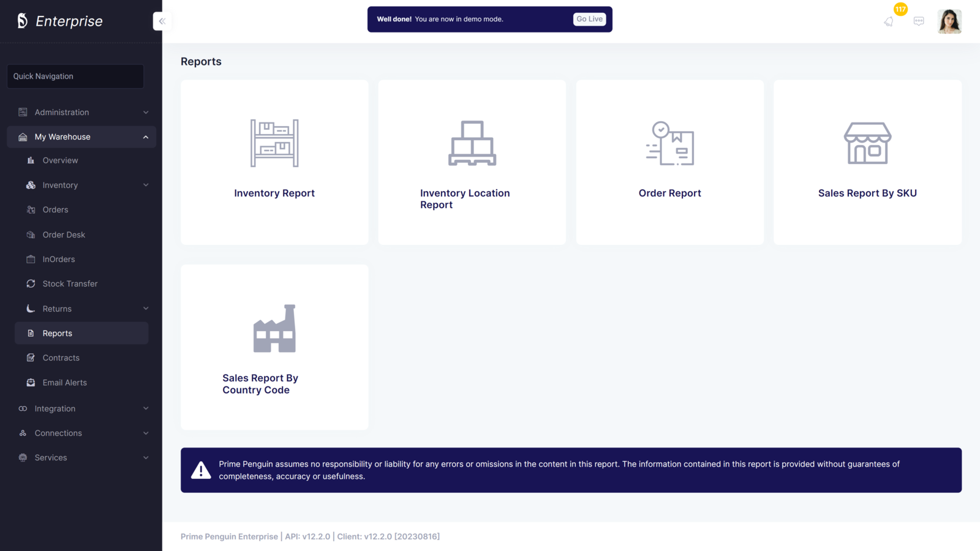Click the Sales Report By Country Code factory icon

pos(274,328)
